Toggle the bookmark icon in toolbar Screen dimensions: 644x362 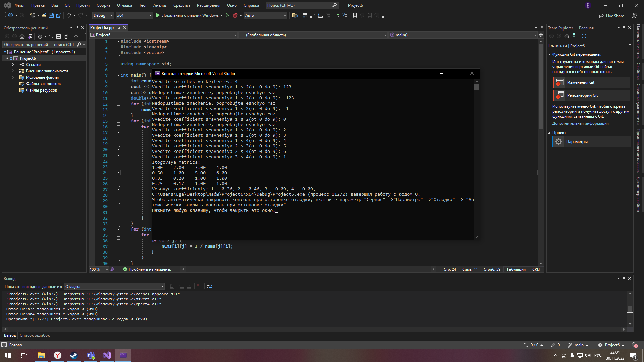point(355,15)
